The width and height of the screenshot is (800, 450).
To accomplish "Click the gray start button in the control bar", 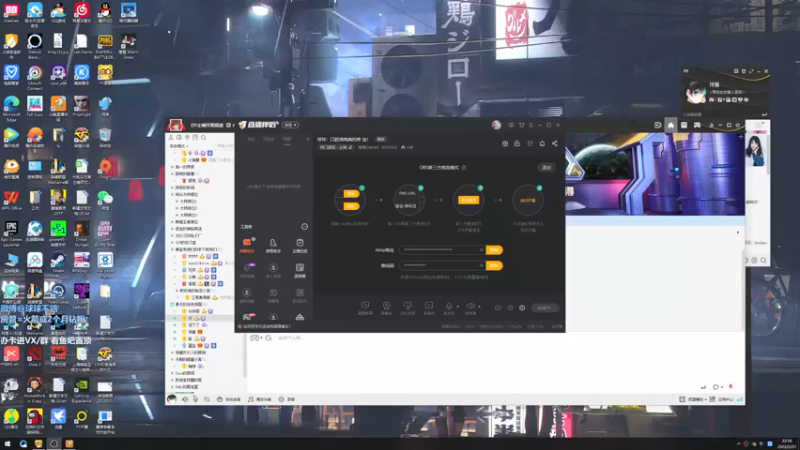I will pos(545,308).
